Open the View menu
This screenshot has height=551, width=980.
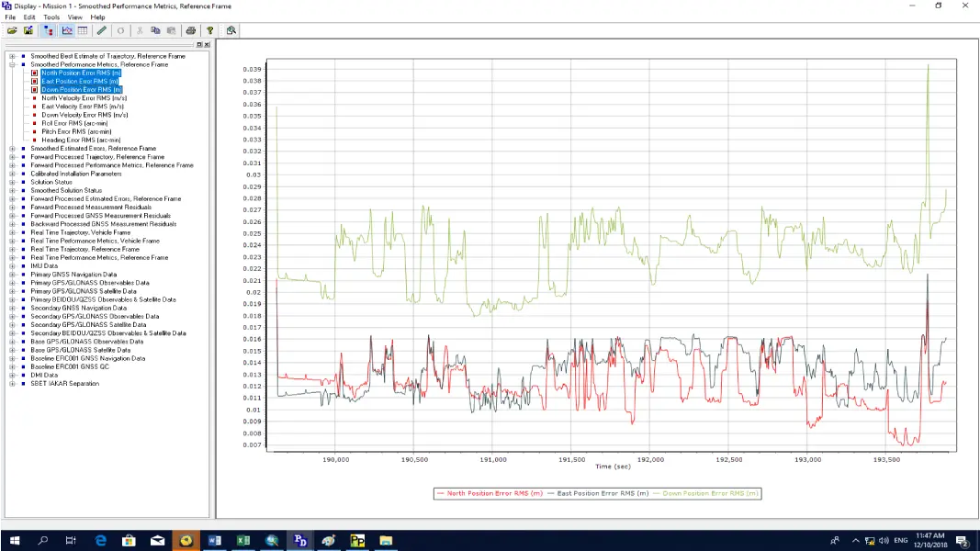pyautogui.click(x=74, y=17)
